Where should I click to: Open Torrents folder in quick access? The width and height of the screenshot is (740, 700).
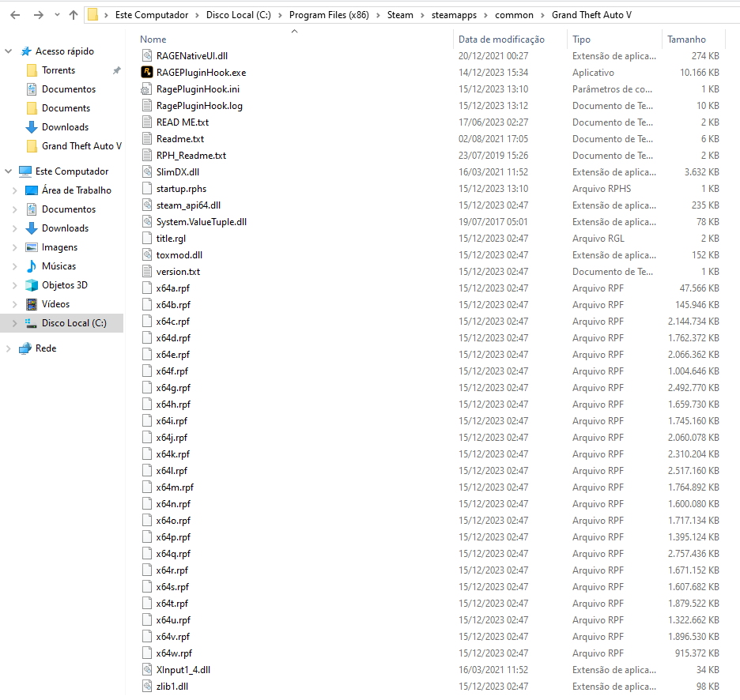tap(59, 70)
